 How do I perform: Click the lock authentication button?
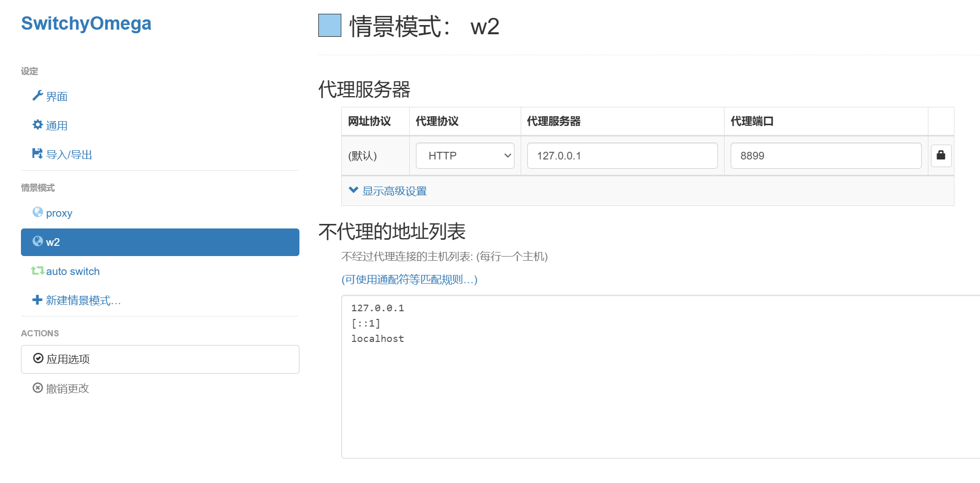(941, 155)
